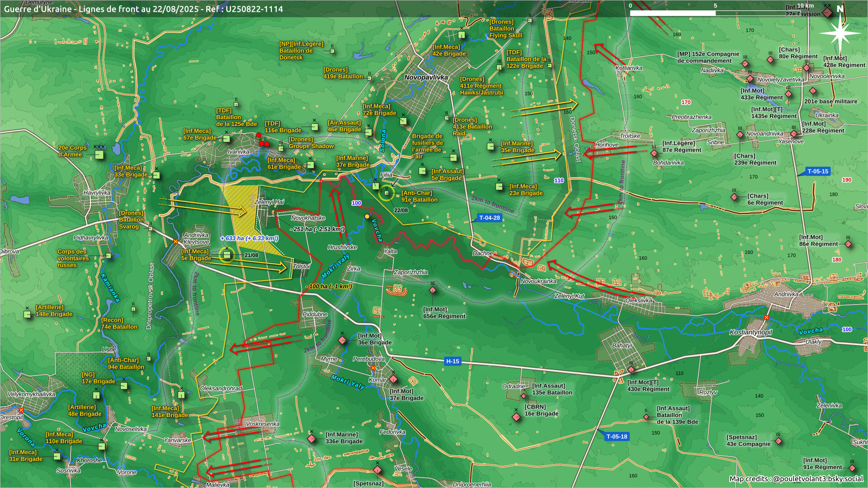Click the 16e Brigade CBRN diamond icon
868x488 pixels.
516,417
